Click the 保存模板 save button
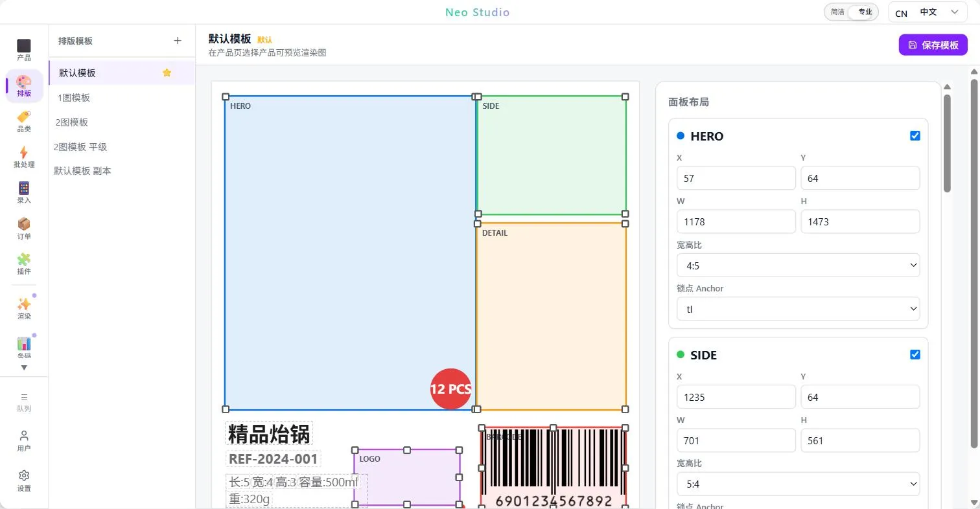Screen dimensions: 980x509 pyautogui.click(x=933, y=45)
